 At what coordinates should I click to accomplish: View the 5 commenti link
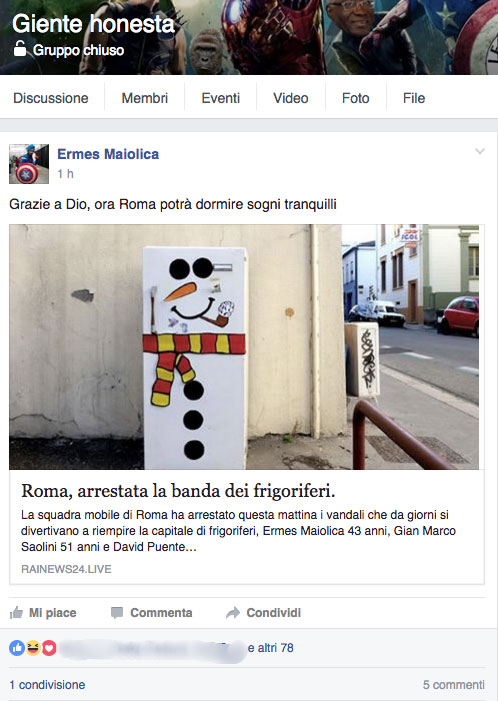coord(453,684)
